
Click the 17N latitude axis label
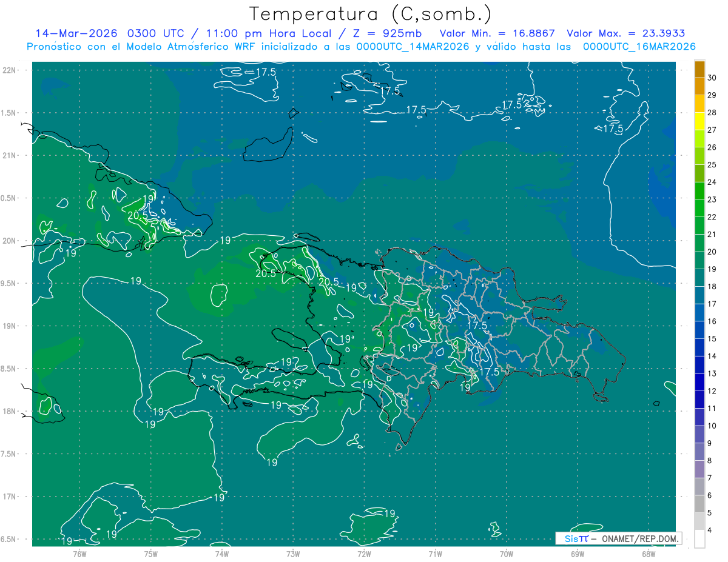8,497
